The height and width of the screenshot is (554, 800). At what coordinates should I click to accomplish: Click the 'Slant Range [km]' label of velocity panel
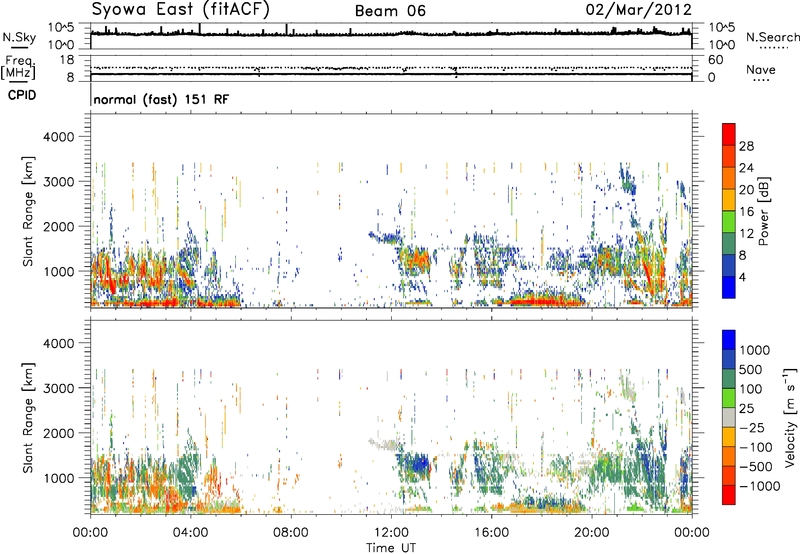coord(28,418)
